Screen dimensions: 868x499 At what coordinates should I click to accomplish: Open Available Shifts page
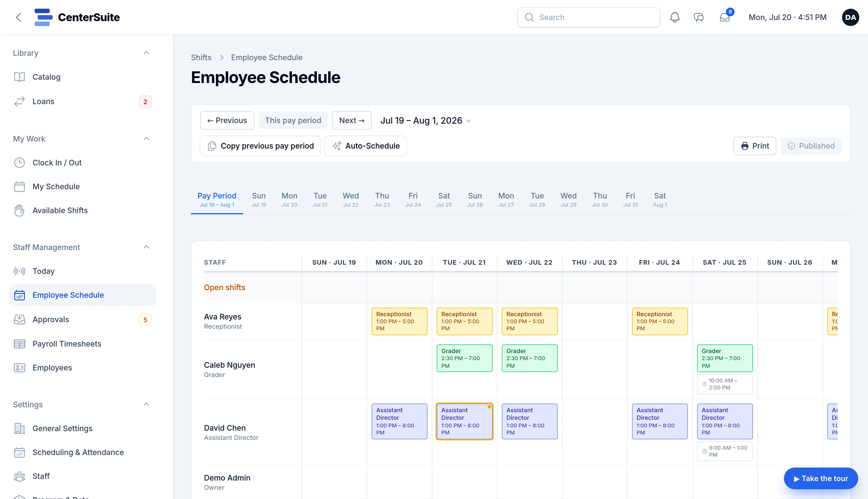pos(82,210)
